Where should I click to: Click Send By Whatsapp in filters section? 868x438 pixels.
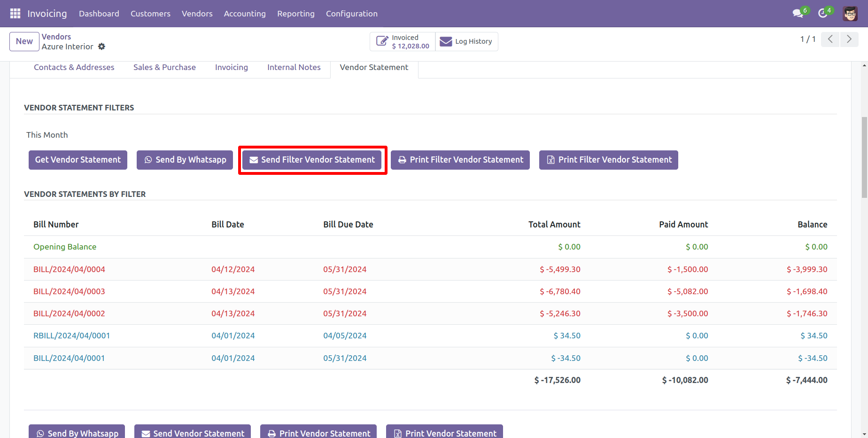pyautogui.click(x=185, y=160)
